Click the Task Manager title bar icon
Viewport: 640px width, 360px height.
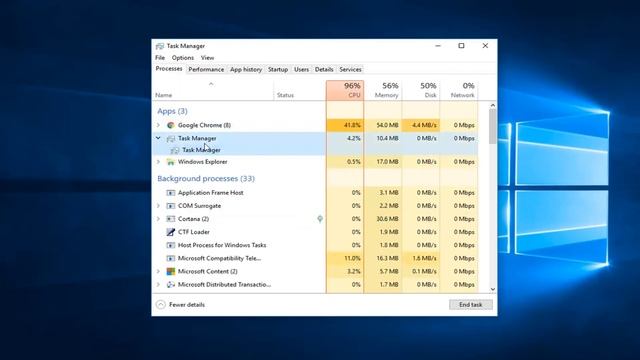pos(160,46)
